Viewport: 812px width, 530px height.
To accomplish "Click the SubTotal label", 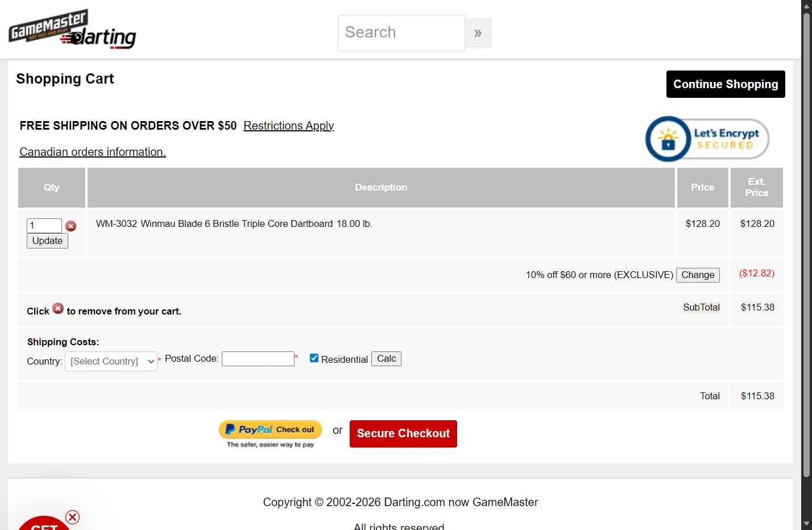I will pyautogui.click(x=701, y=307).
